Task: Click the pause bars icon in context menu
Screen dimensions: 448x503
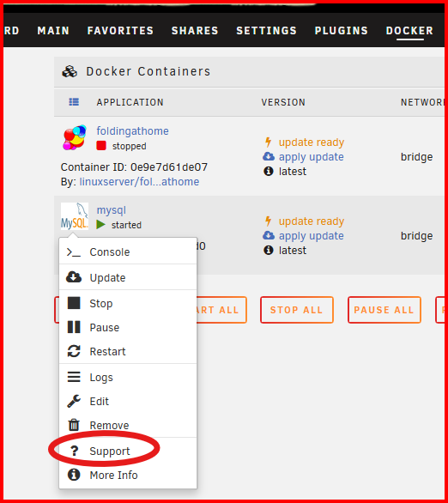Action: (74, 327)
